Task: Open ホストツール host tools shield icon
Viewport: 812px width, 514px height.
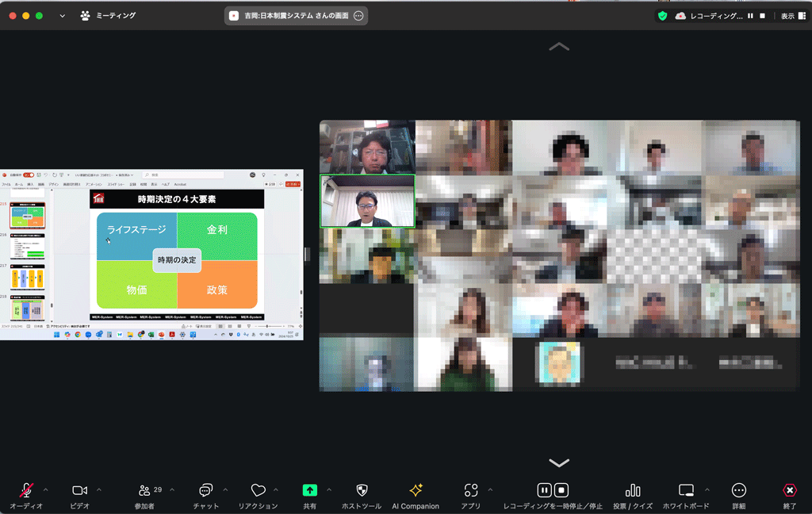Action: (x=362, y=491)
